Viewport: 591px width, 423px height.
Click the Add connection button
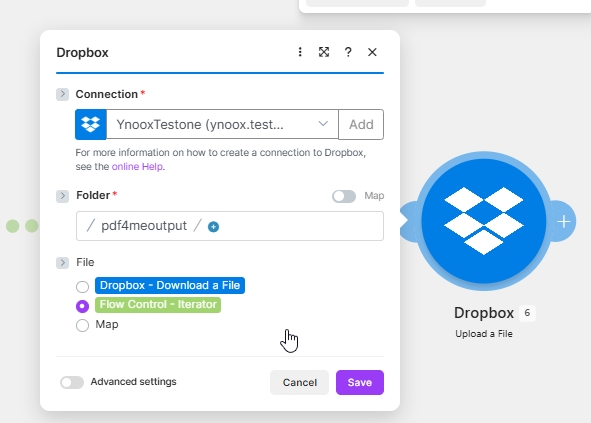pyautogui.click(x=361, y=124)
